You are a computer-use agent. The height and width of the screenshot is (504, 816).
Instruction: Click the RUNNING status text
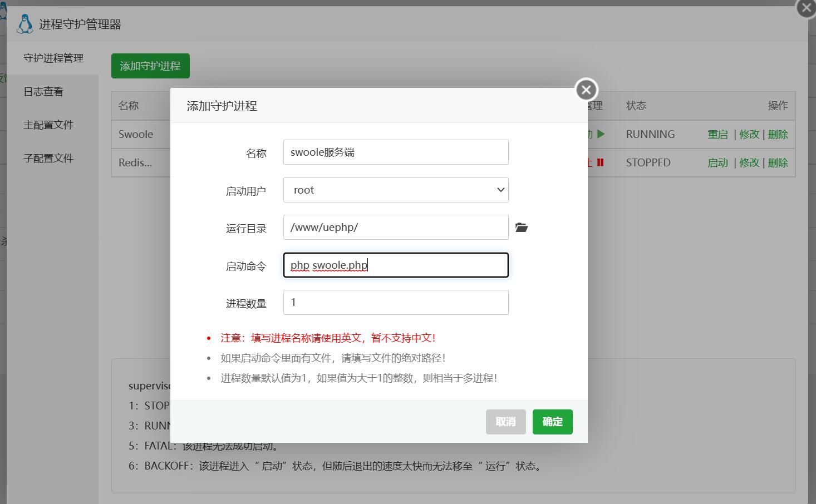pos(650,134)
